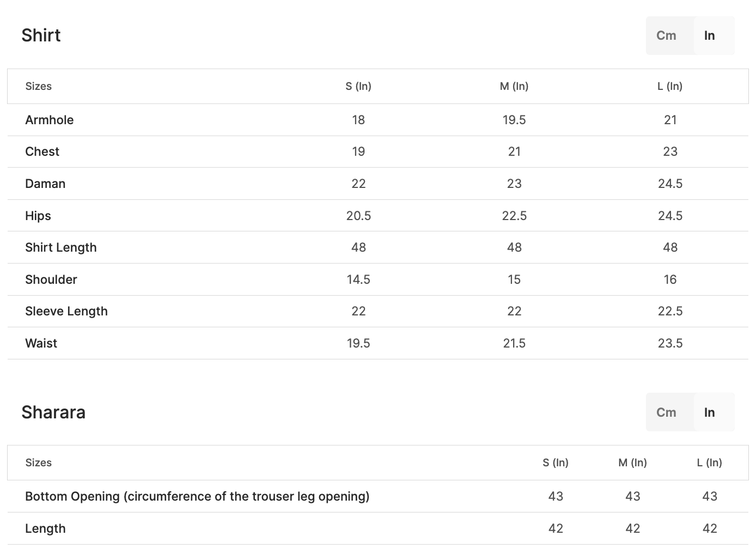
Task: Click the L (In) header in Sharara table
Action: click(709, 462)
